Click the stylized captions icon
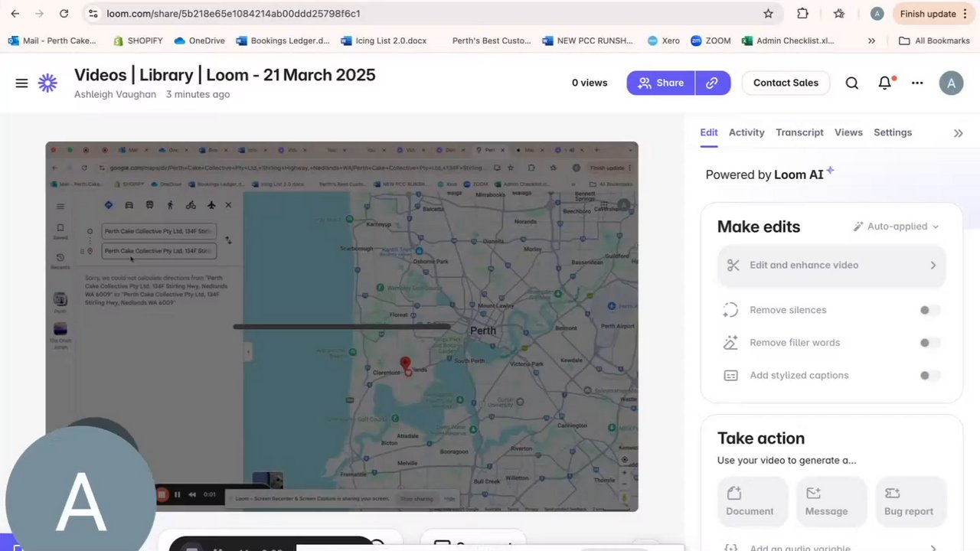Image resolution: width=980 pixels, height=551 pixels. coord(730,376)
